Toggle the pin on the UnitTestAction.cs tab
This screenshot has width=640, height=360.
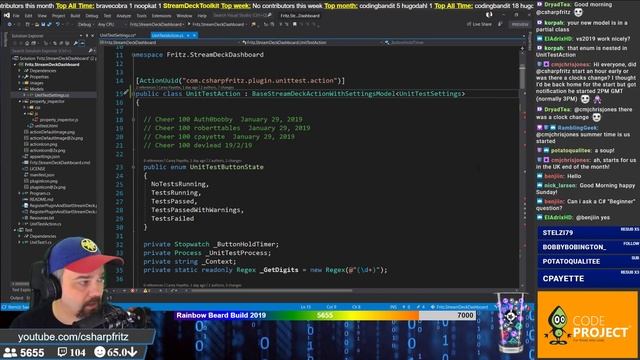point(188,36)
